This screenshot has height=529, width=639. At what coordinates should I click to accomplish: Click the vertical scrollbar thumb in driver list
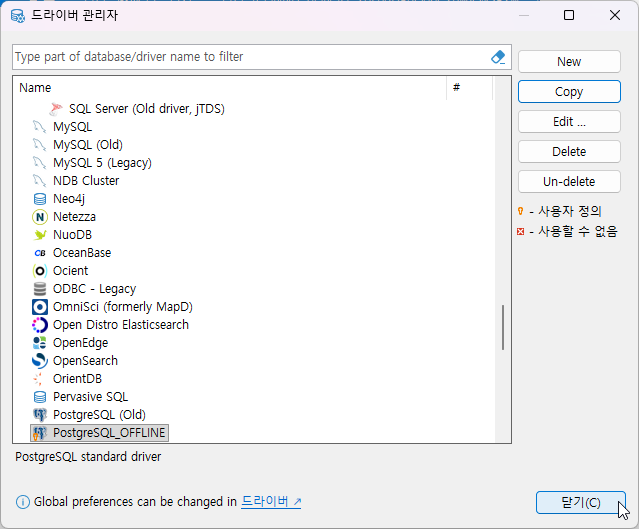click(x=503, y=327)
